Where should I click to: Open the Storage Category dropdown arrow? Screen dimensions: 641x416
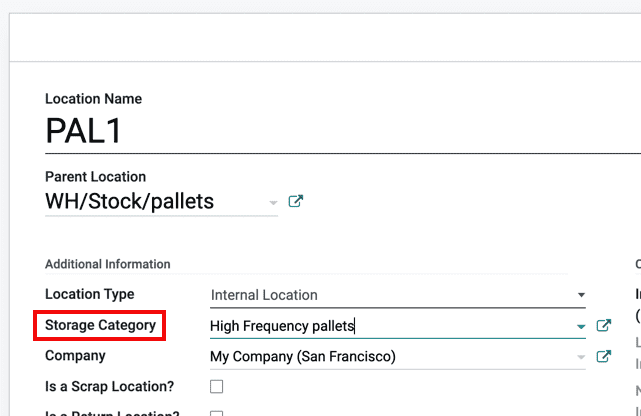581,326
